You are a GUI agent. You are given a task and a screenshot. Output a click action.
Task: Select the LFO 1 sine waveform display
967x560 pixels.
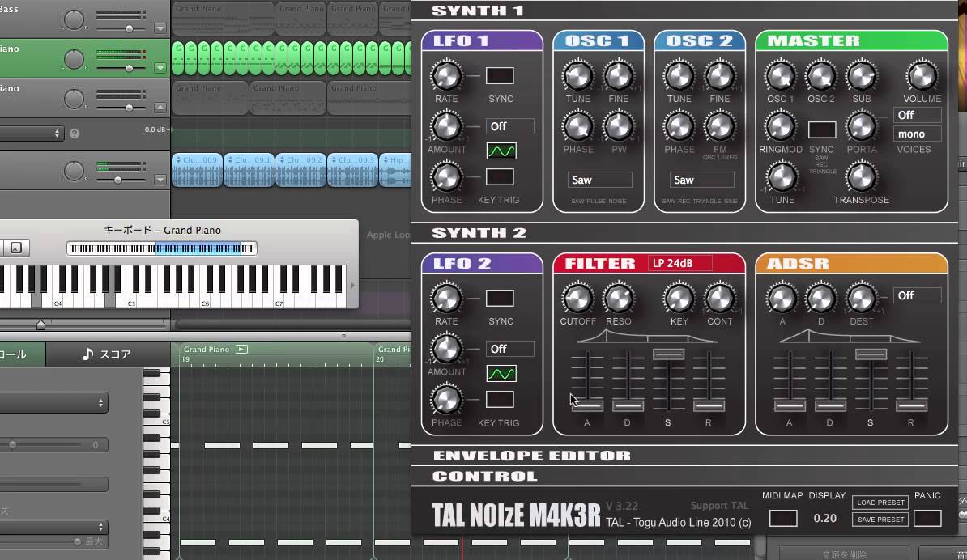(x=501, y=151)
